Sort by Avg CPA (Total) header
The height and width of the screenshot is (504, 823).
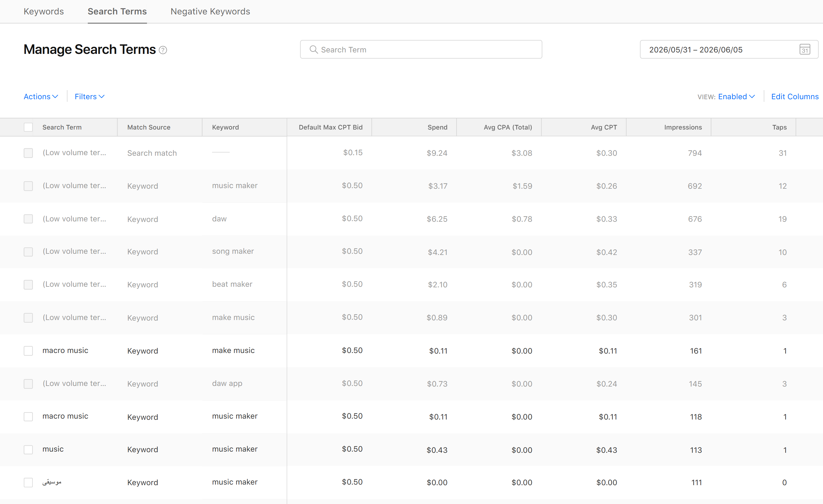pyautogui.click(x=508, y=127)
